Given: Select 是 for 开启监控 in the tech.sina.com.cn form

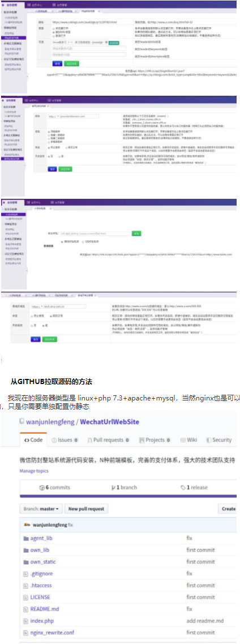Looking at the screenshot, I should (x=44, y=325).
